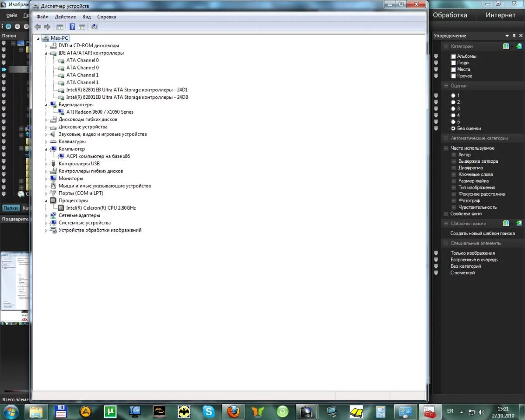This screenshot has width=525, height=420.
Task: Open Firefox from the taskbar
Action: click(x=233, y=411)
